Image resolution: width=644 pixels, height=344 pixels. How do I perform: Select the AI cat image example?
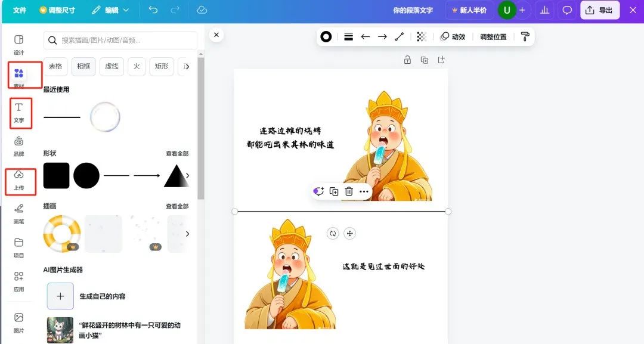(x=60, y=330)
